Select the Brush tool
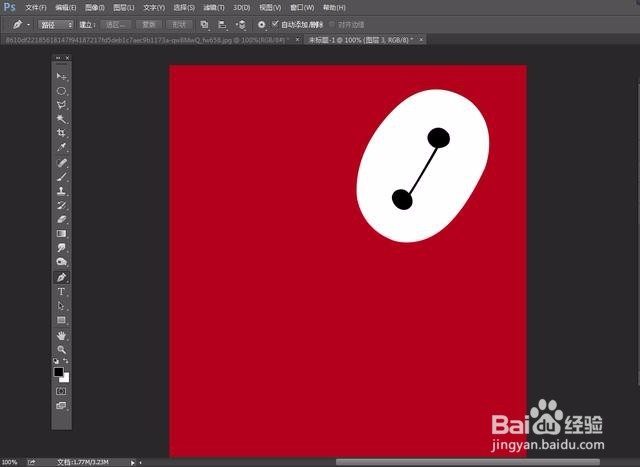Image resolution: width=640 pixels, height=467 pixels. pos(62,177)
